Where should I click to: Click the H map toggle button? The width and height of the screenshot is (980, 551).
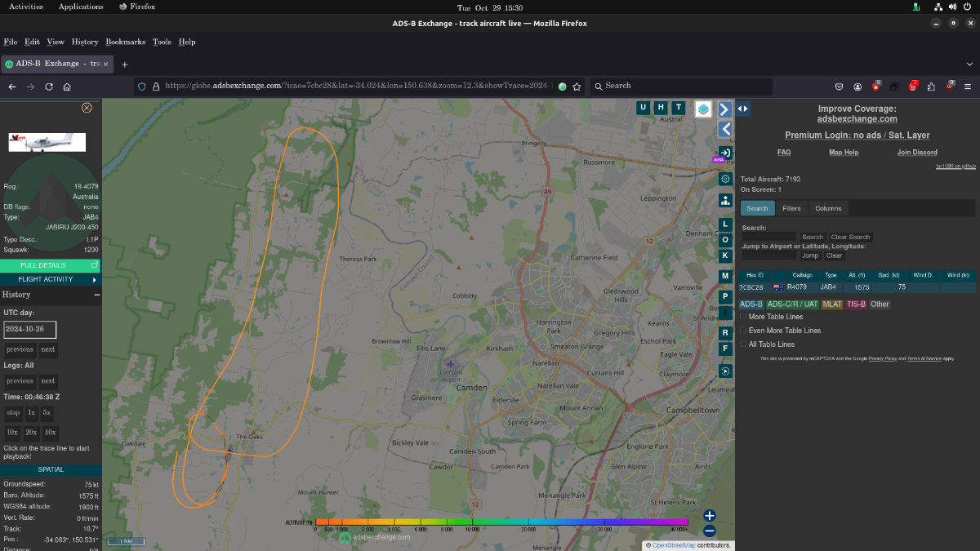pyautogui.click(x=661, y=107)
